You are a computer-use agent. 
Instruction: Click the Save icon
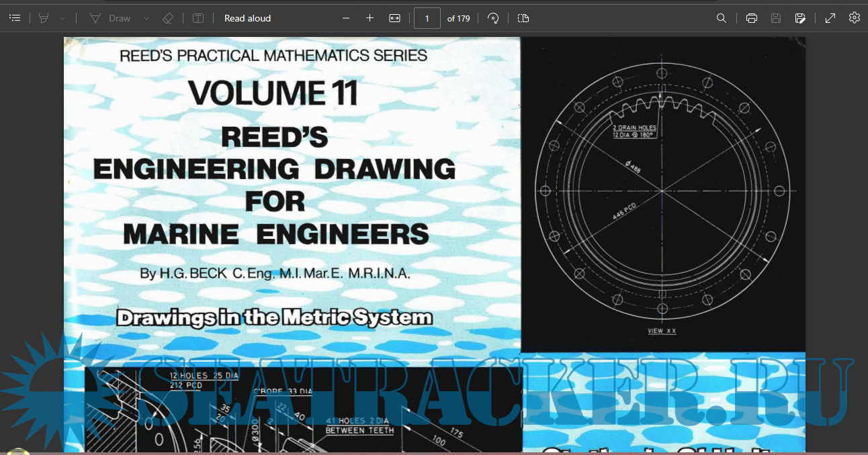point(776,18)
